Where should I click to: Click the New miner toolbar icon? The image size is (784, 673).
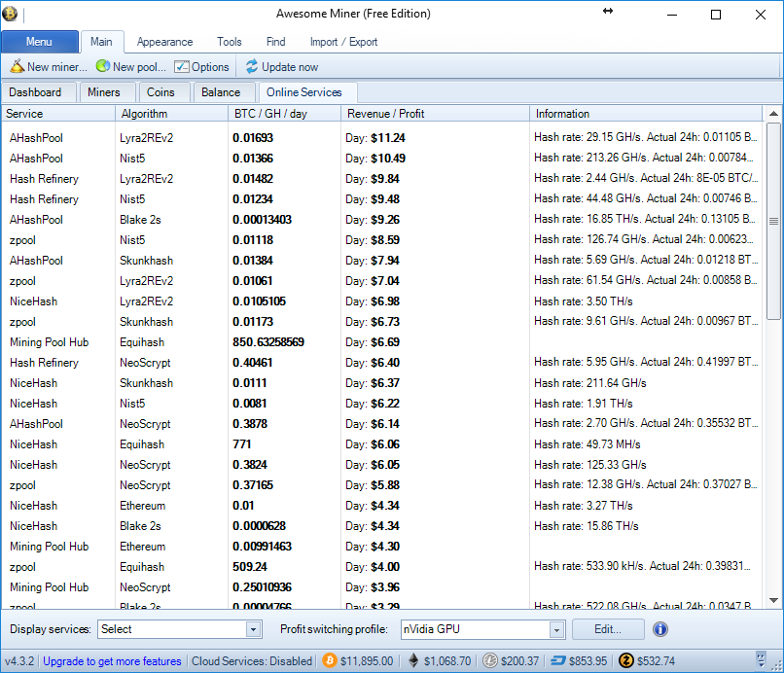point(17,66)
